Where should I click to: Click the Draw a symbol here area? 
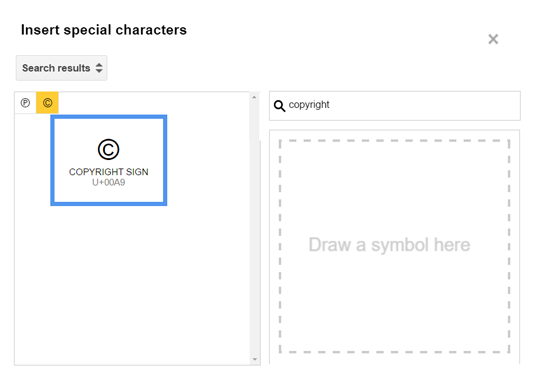pyautogui.click(x=394, y=246)
